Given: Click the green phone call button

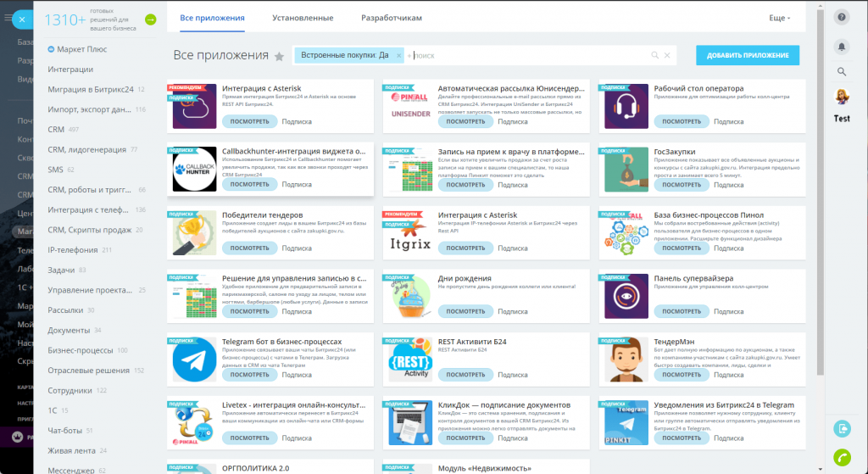Looking at the screenshot, I should [x=842, y=457].
